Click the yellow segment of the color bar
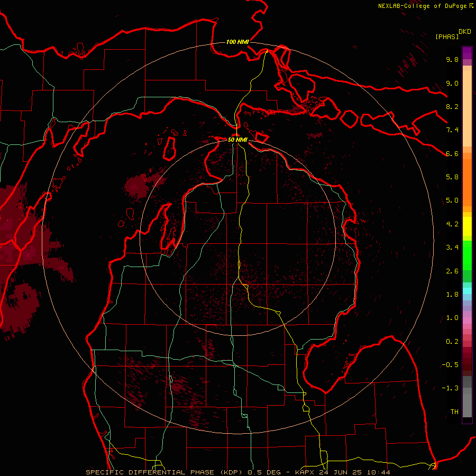The width and height of the screenshot is (476, 476). tap(467, 226)
